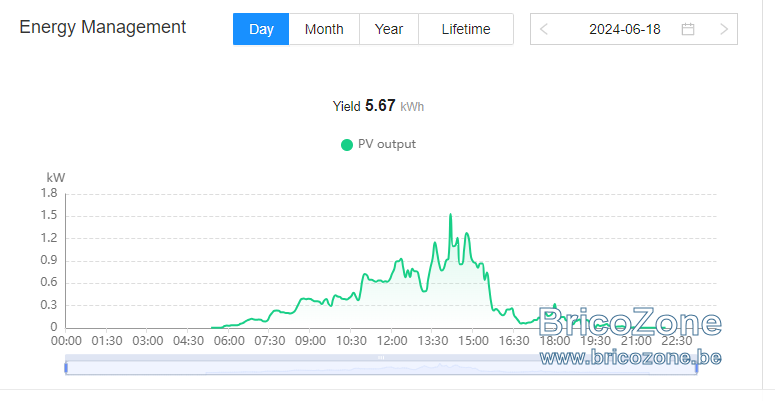This screenshot has width=775, height=401.
Task: Open the www.bricozone.be link
Action: click(x=630, y=357)
